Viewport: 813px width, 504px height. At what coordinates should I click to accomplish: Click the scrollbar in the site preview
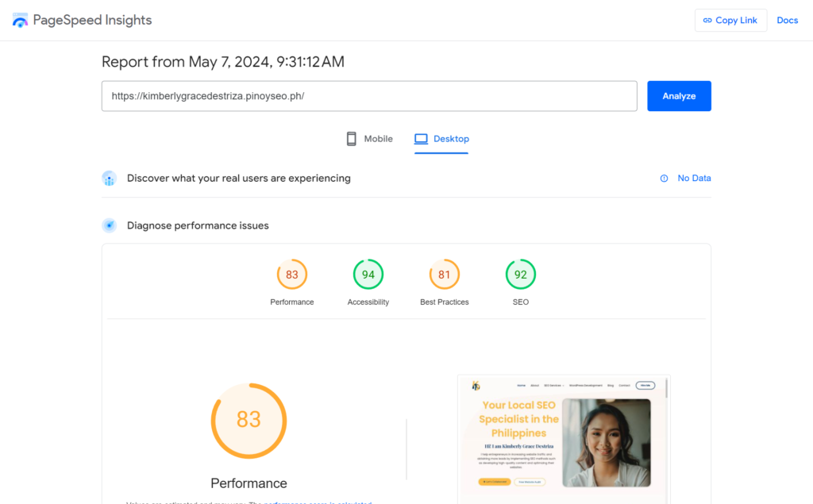(666, 389)
